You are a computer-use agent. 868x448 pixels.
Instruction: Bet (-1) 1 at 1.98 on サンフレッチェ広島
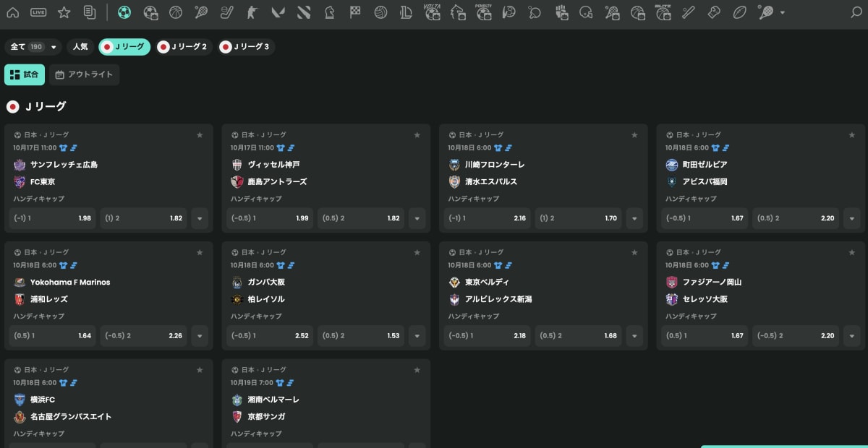point(53,218)
